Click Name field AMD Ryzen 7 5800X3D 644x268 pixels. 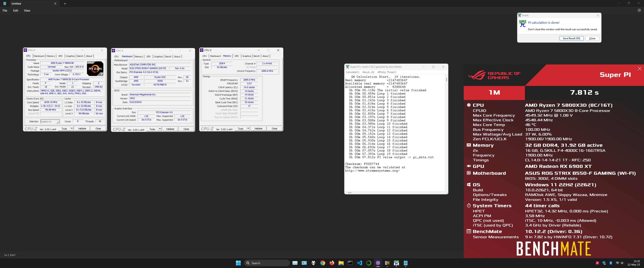(x=62, y=63)
